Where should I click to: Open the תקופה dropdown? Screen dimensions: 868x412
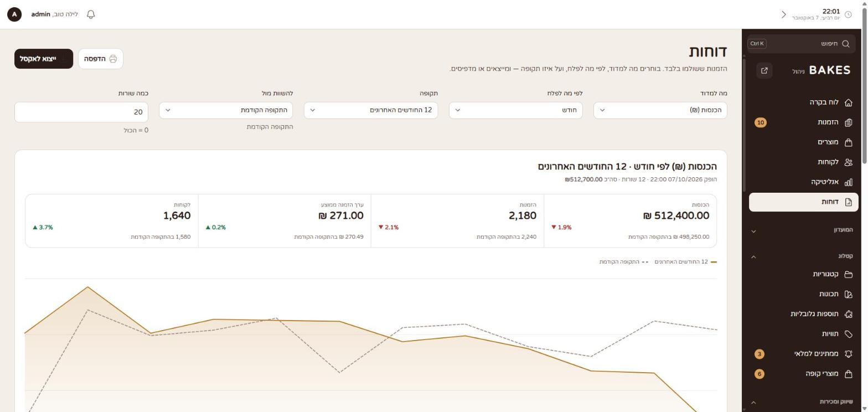[x=371, y=110]
